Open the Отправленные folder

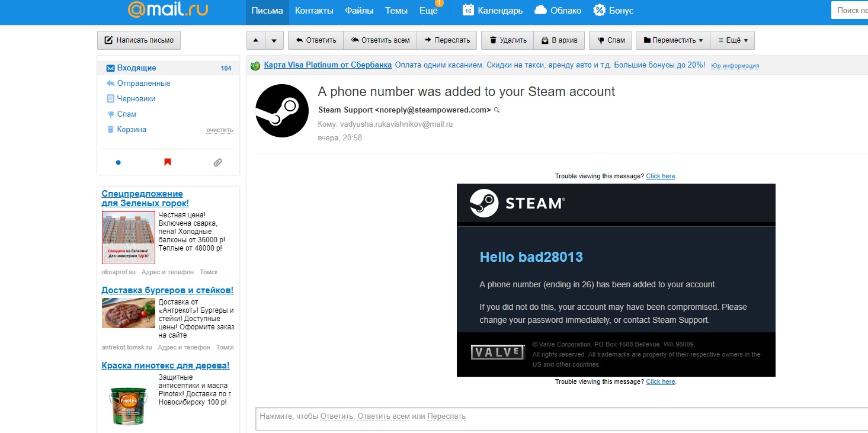tap(143, 84)
